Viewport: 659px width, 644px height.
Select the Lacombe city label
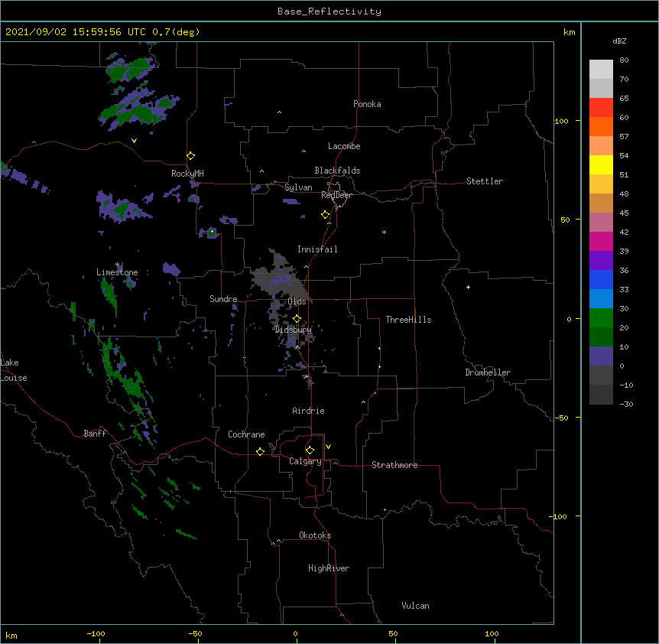(344, 146)
